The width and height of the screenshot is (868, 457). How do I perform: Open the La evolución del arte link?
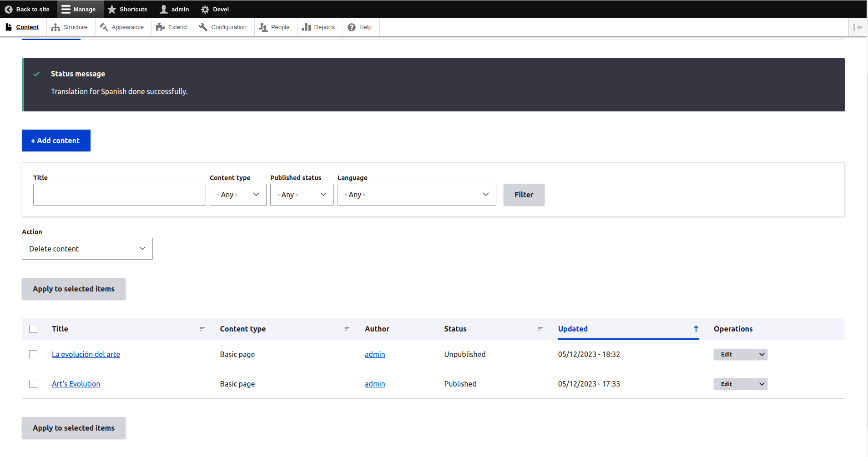coord(86,354)
